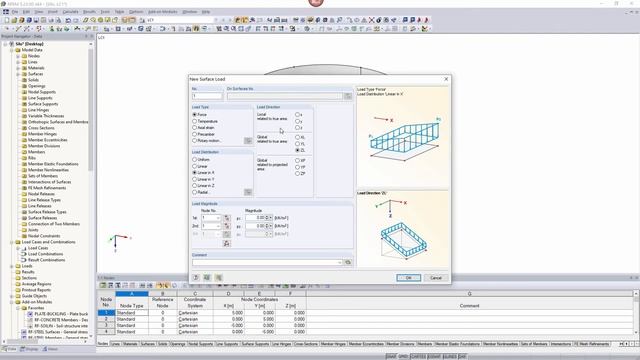The image size is (640, 360).
Task: Click the icon below the node pick buttons
Action: 227,244
